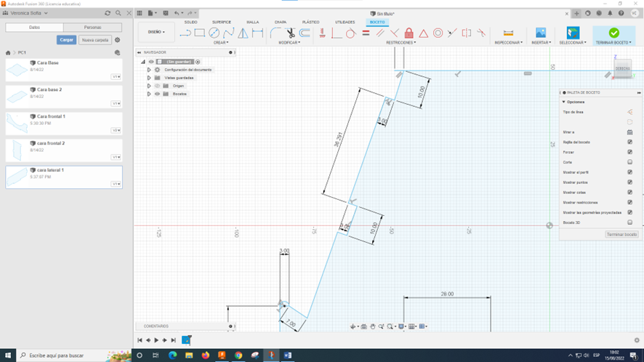Toggle Mostrar las geometrías proyectadas checkbox
The image size is (644, 362).
[x=629, y=212]
